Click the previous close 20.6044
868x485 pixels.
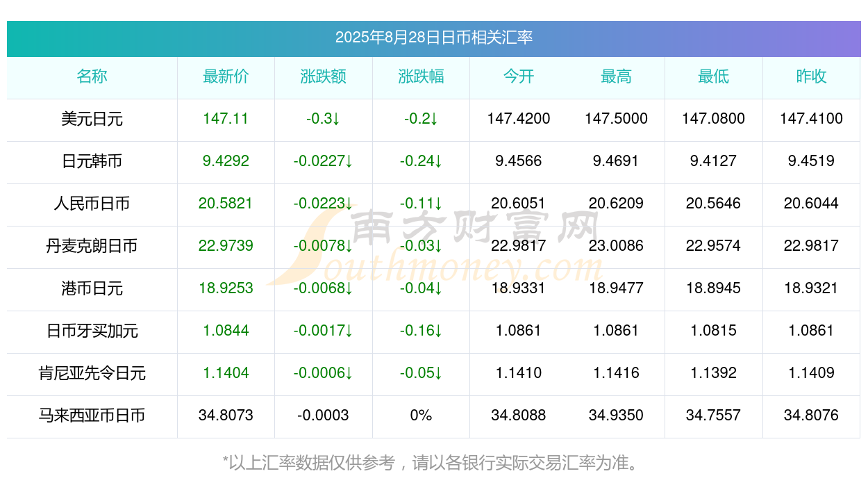pyautogui.click(x=811, y=204)
